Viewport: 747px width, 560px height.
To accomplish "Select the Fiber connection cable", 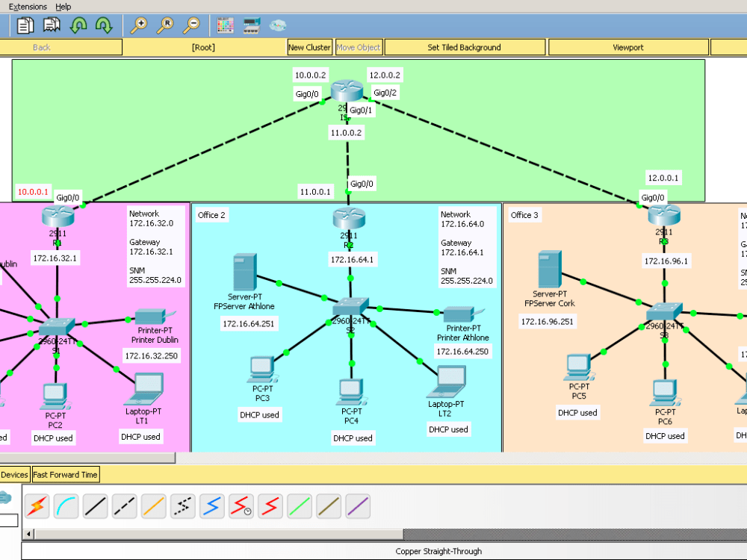I will [152, 505].
